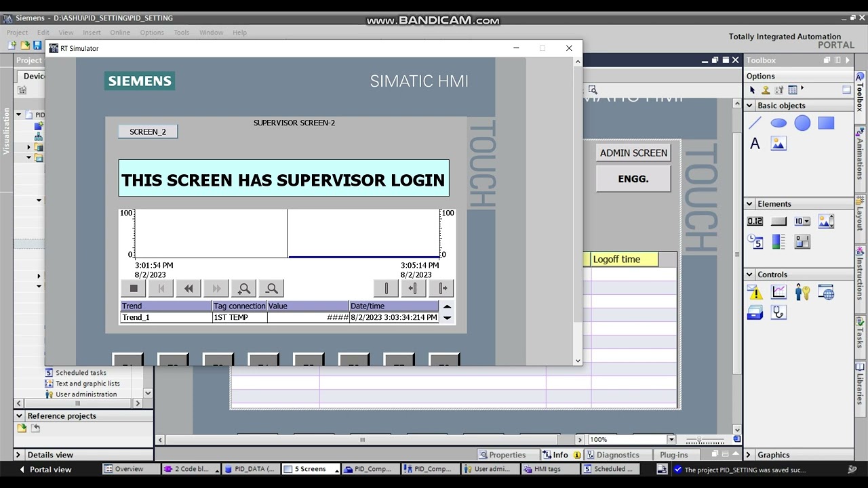This screenshot has height=488, width=868.
Task: Save project from main toolbar
Action: click(37, 45)
